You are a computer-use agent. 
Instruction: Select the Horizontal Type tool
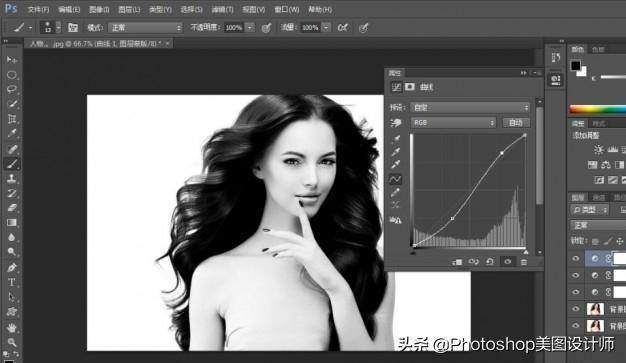tap(12, 282)
